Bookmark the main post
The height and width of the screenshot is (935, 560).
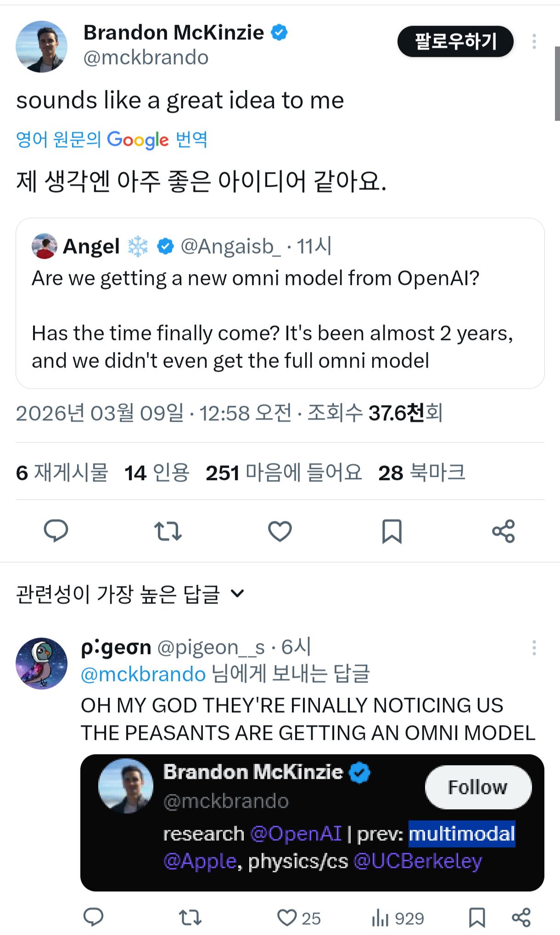(392, 531)
